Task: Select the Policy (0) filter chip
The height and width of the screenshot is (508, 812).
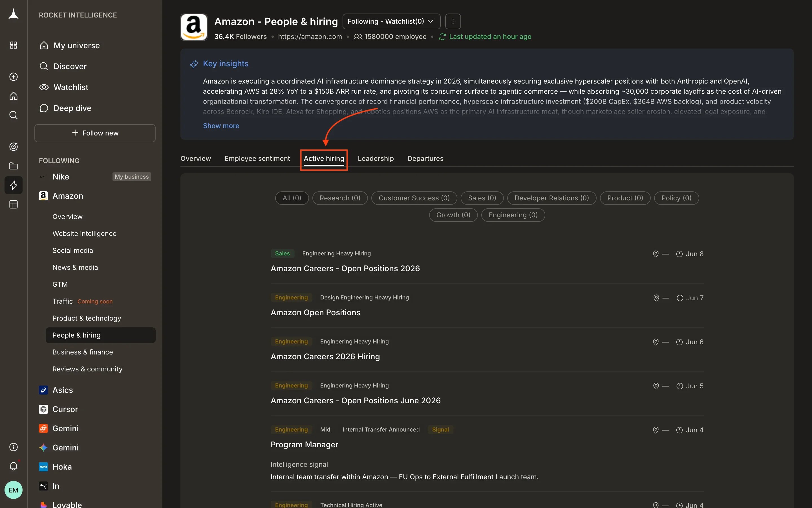Action: coord(676,198)
